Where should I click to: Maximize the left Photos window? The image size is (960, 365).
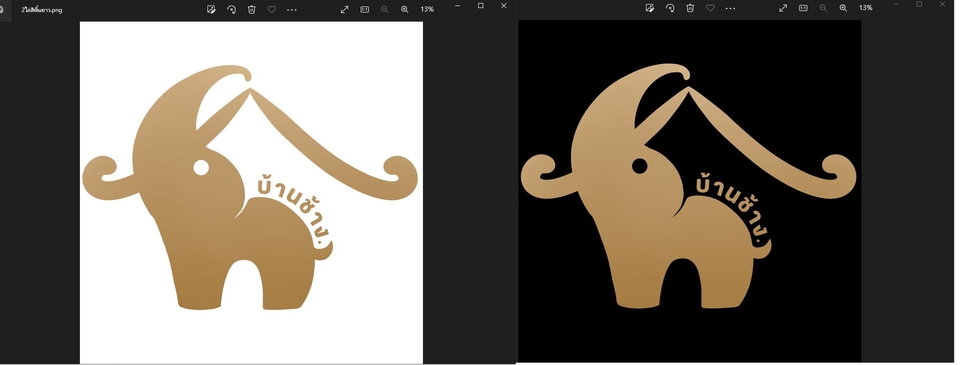pos(481,6)
